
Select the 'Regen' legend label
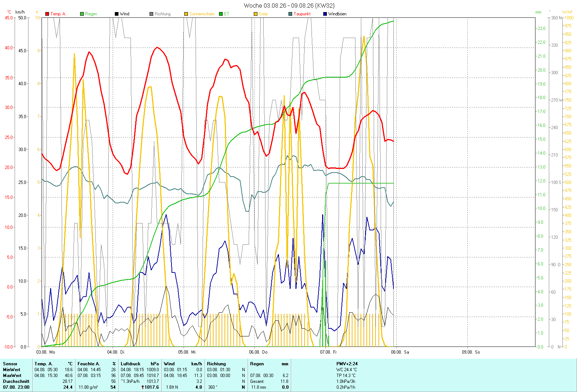pos(91,14)
